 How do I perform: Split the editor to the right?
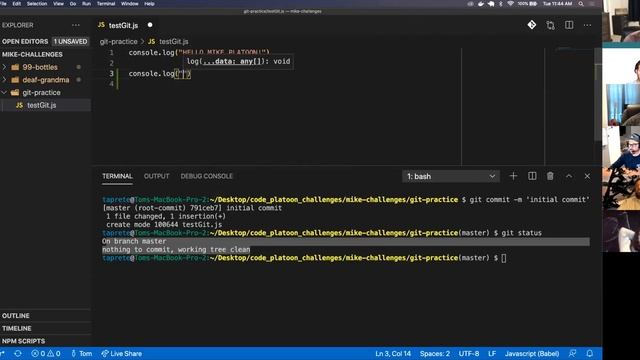pyautogui.click(x=569, y=25)
